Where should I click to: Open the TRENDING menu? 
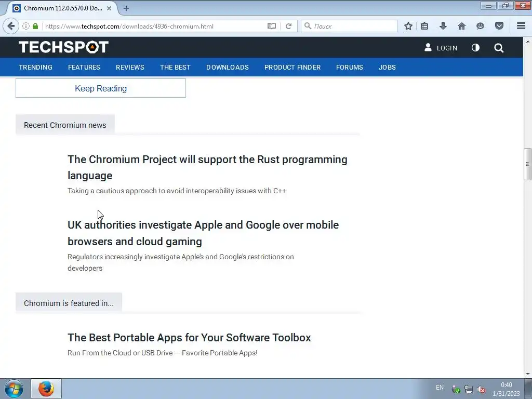click(x=36, y=67)
